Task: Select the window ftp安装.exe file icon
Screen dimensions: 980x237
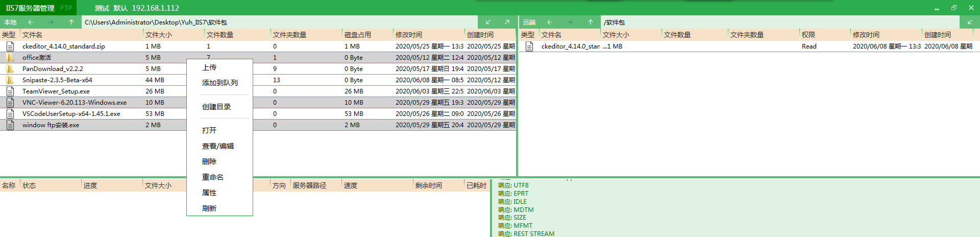Action: [x=10, y=125]
